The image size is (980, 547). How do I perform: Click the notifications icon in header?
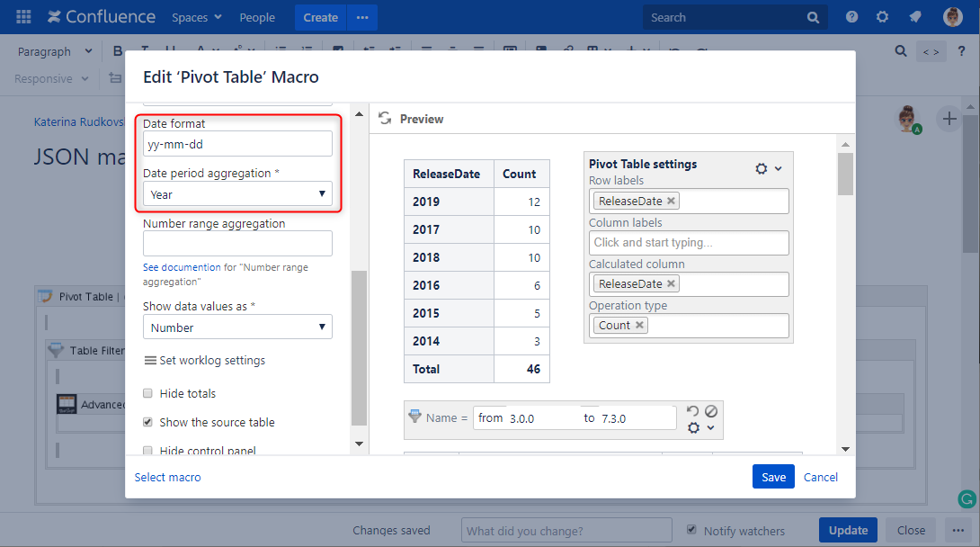click(x=914, y=17)
